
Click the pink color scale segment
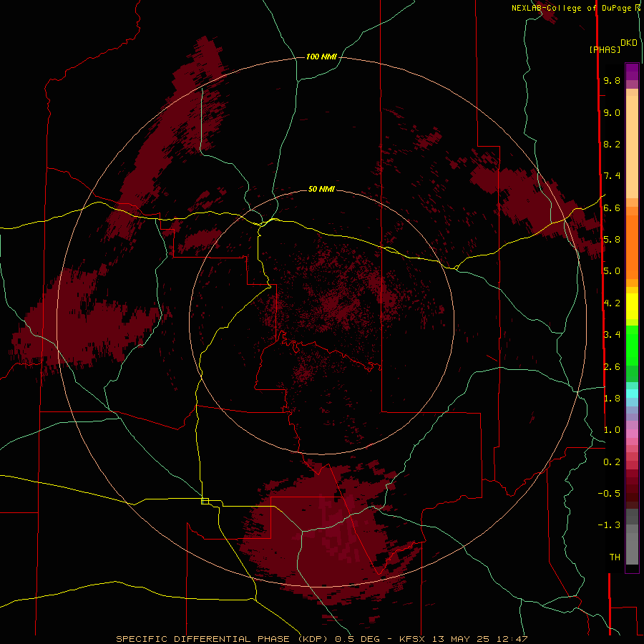(x=632, y=434)
